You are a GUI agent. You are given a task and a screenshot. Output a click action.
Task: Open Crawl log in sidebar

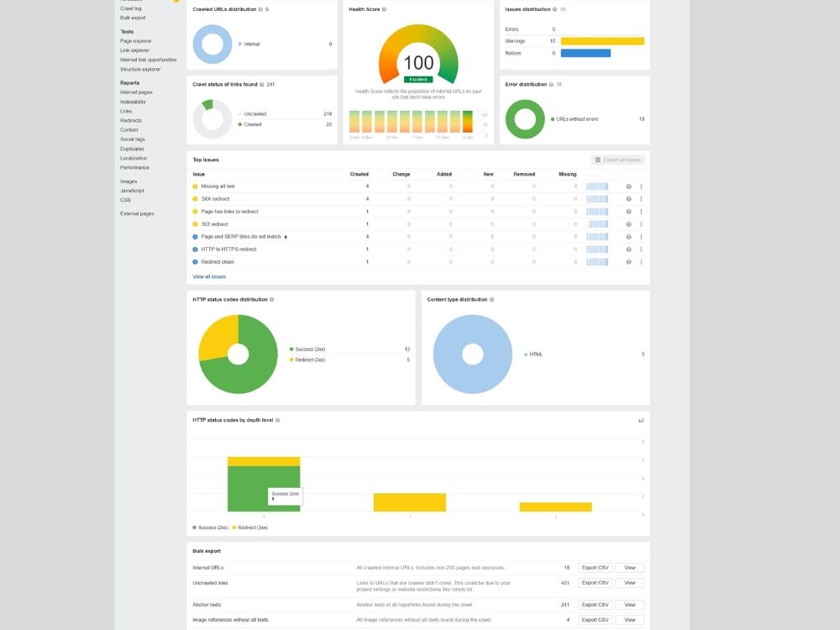(131, 8)
